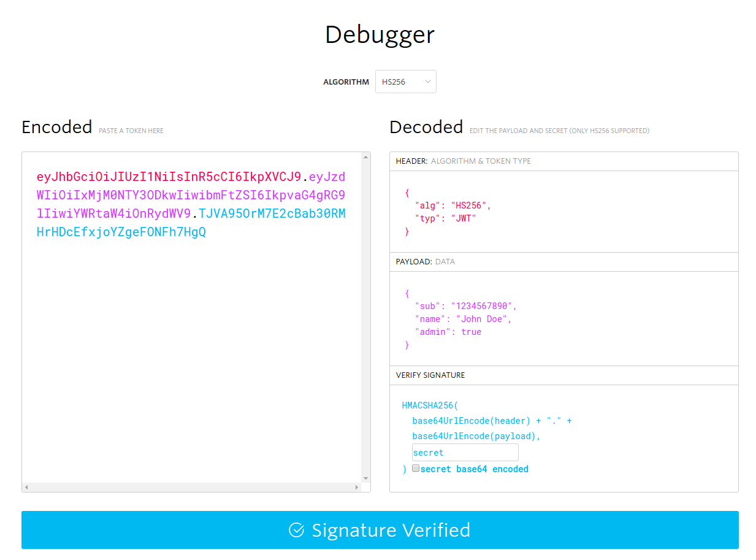The image size is (756, 560).
Task: Select the PAYLOAD section label
Action: [413, 262]
